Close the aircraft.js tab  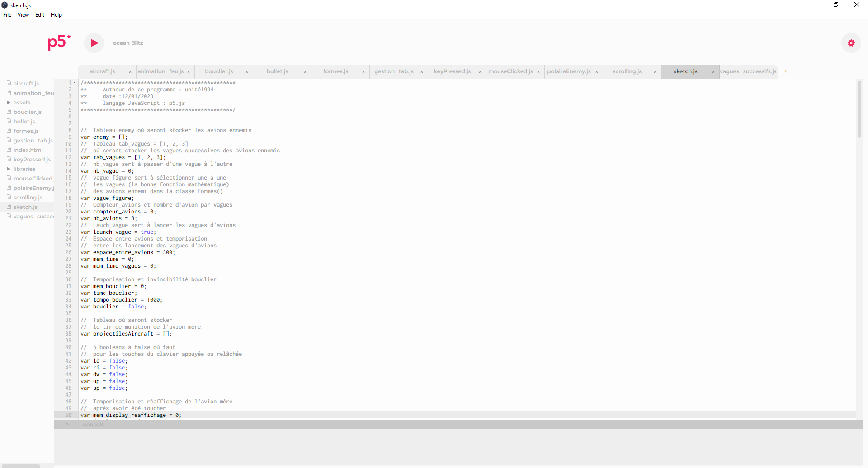point(130,72)
